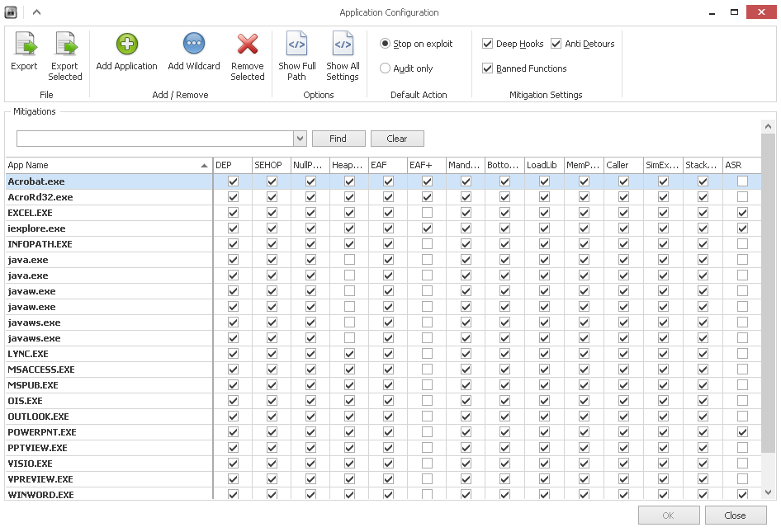Screen dimensions: 781x532
Task: Click the Show All Settings icon
Action: click(343, 45)
